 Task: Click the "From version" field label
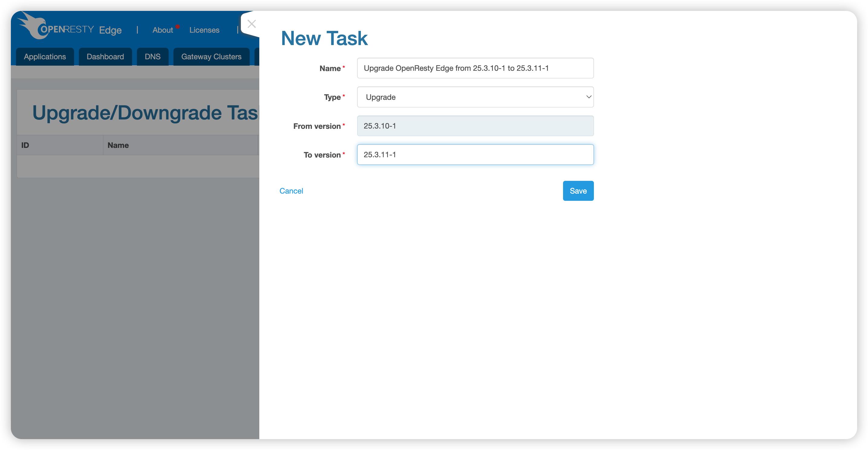[x=317, y=126]
